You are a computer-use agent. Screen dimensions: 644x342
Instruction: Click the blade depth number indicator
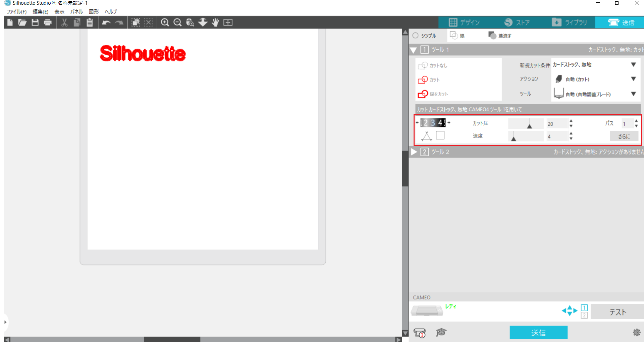[x=433, y=123]
